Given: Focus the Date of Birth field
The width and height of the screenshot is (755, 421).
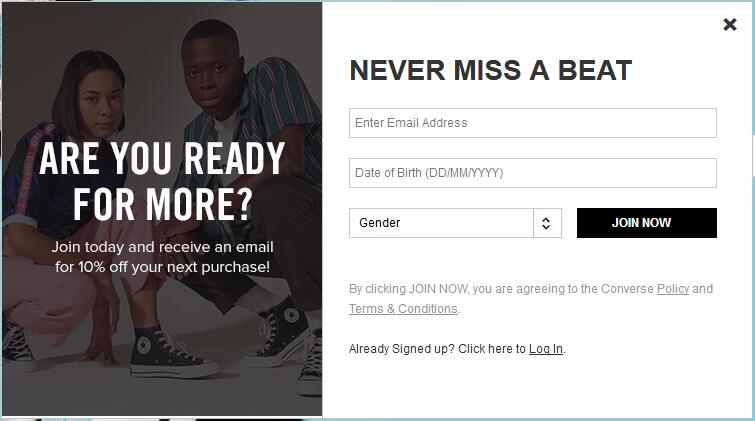Looking at the screenshot, I should (x=532, y=173).
